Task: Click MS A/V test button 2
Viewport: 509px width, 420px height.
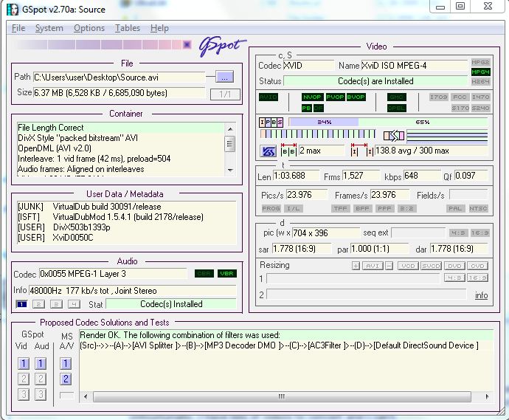Action: click(x=66, y=379)
